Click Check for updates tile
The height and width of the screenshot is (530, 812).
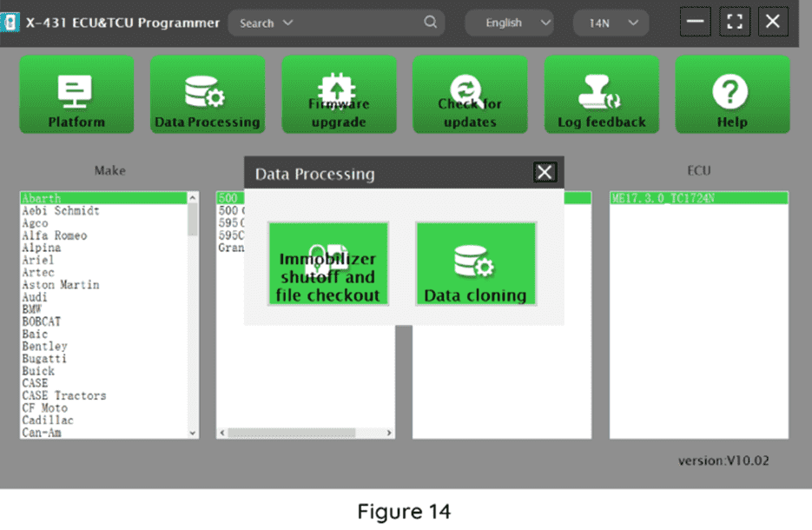click(x=470, y=95)
